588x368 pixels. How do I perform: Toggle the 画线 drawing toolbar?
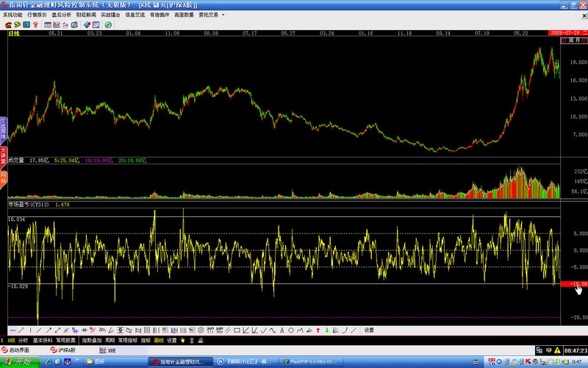click(158, 341)
